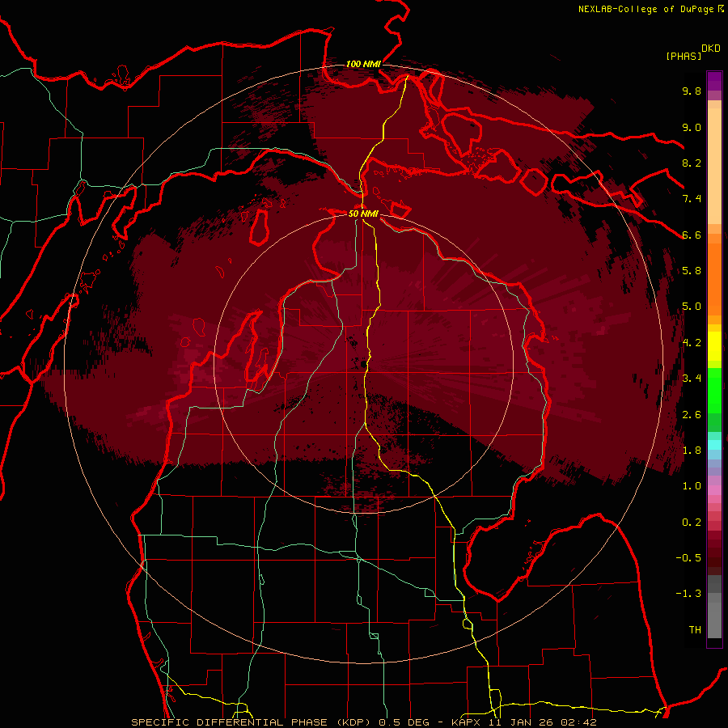Click the 2.6 value on the color scale
Screen dimensions: 728x728
692,415
